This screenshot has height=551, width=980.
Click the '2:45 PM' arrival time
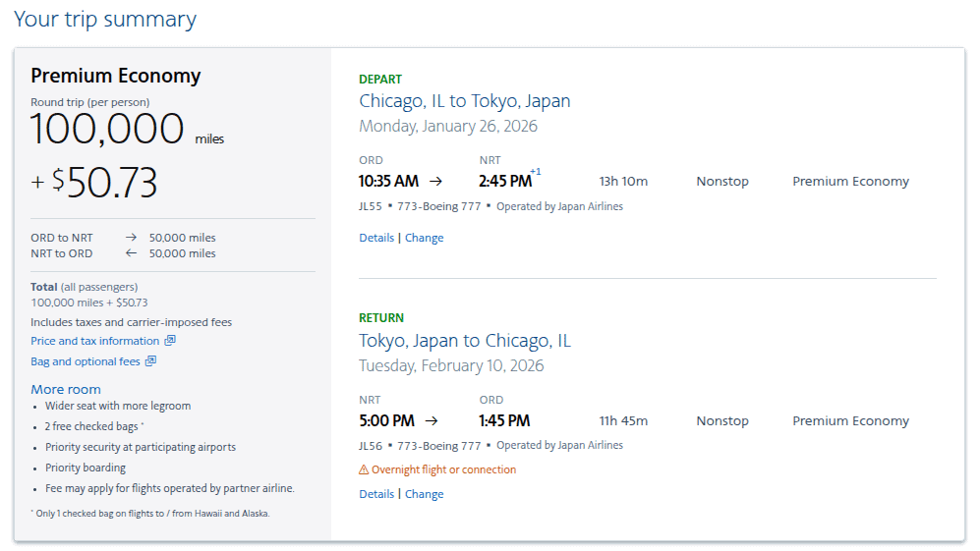505,181
